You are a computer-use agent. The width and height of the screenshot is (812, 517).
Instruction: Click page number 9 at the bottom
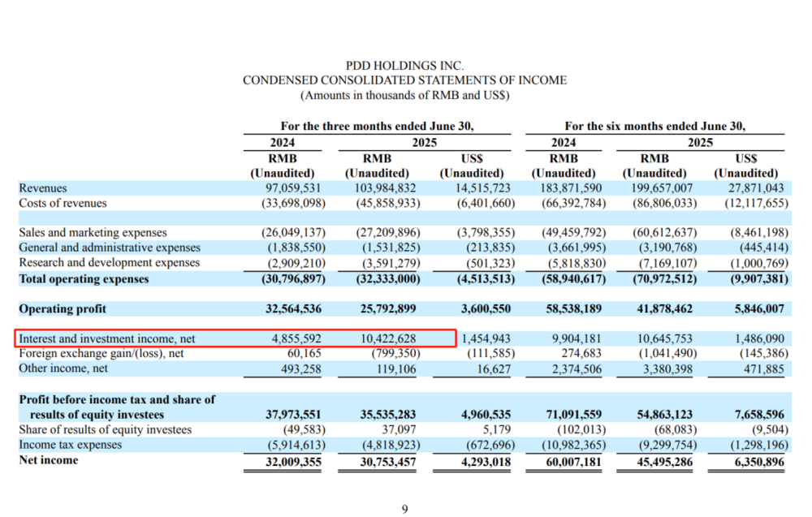pyautogui.click(x=404, y=509)
